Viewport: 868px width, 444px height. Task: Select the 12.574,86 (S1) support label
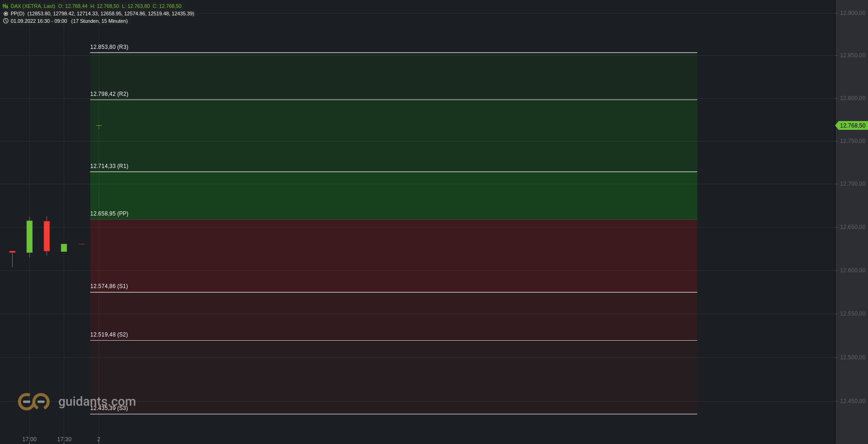(109, 286)
